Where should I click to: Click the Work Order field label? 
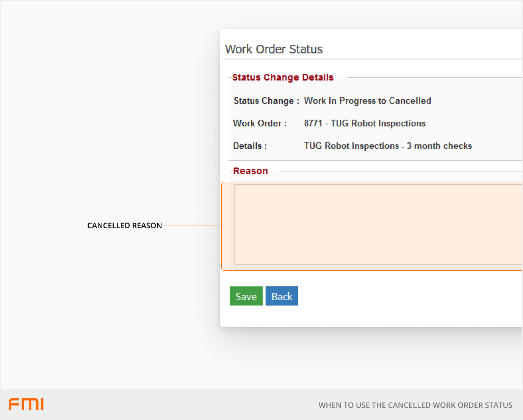260,124
